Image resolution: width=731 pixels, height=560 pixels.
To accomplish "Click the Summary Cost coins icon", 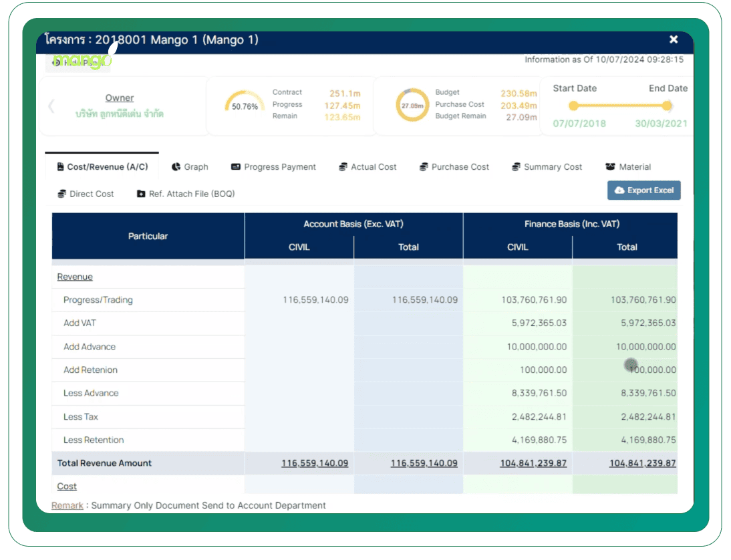I will [x=516, y=167].
